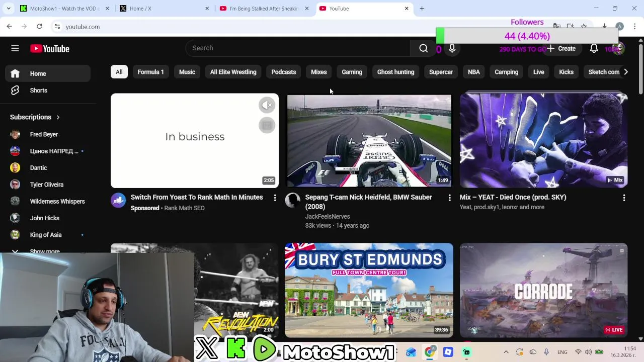Select the Formula 1 chip

pyautogui.click(x=151, y=72)
